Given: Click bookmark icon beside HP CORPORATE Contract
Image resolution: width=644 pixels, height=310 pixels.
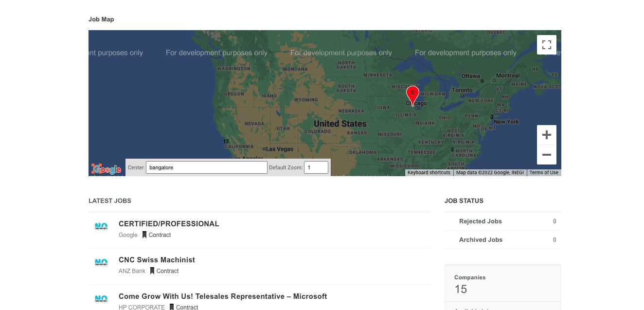Looking at the screenshot, I should tap(172, 307).
